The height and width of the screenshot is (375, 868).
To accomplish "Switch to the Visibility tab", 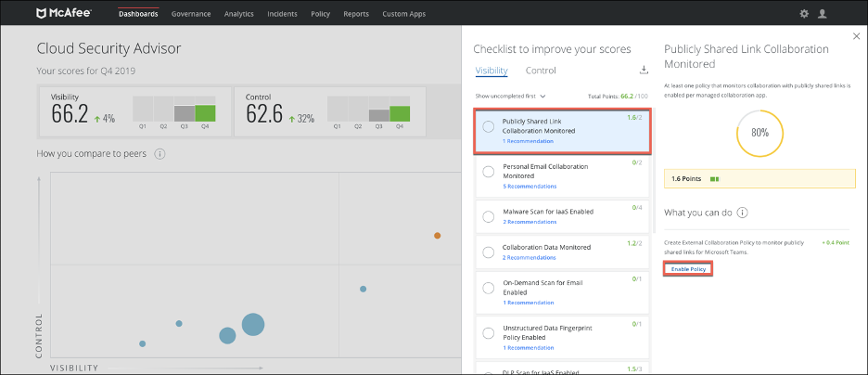I will click(x=491, y=71).
